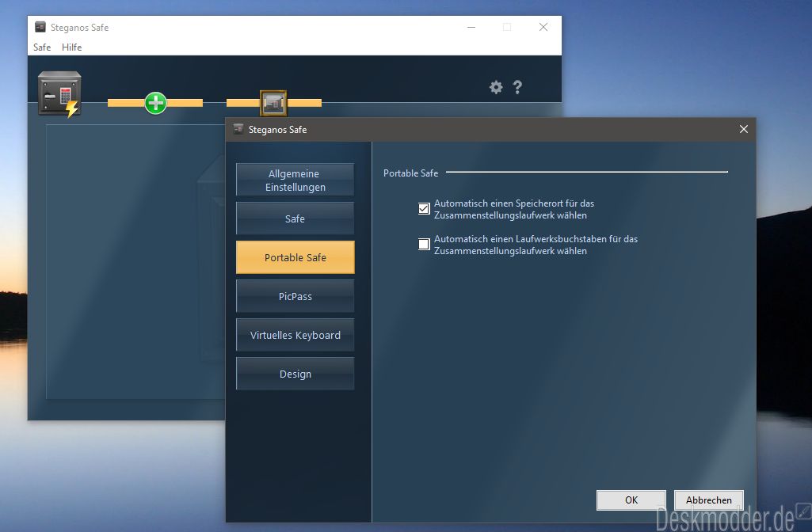Open the Virtuelles Keyboard tab
Screen dimensions: 812x532
click(x=295, y=335)
